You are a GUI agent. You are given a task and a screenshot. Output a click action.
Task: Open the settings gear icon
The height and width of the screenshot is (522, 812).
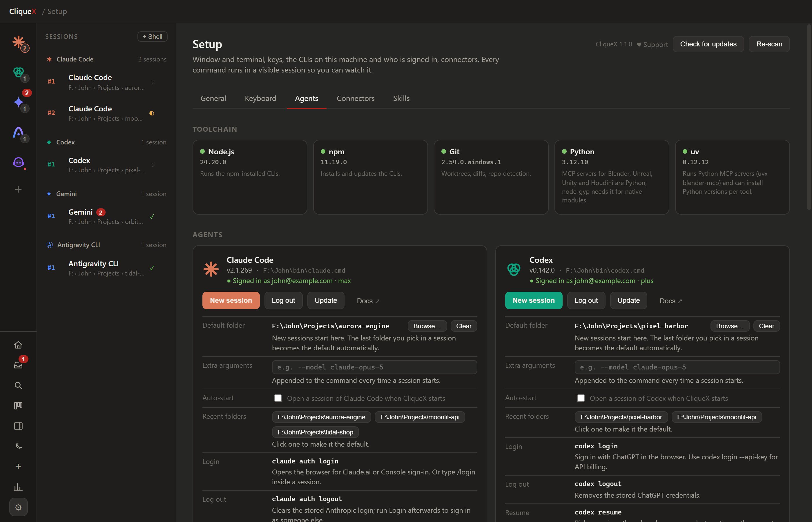(18, 507)
